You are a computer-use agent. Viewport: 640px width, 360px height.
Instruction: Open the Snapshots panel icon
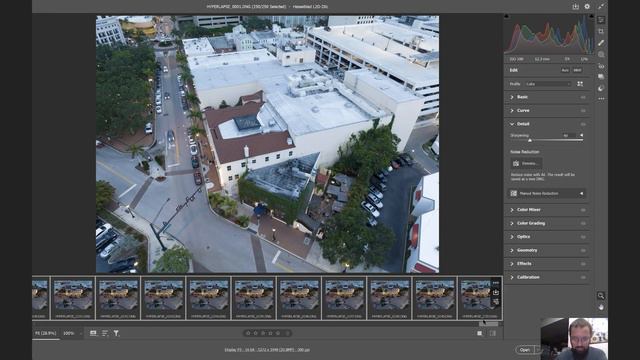tap(601, 77)
